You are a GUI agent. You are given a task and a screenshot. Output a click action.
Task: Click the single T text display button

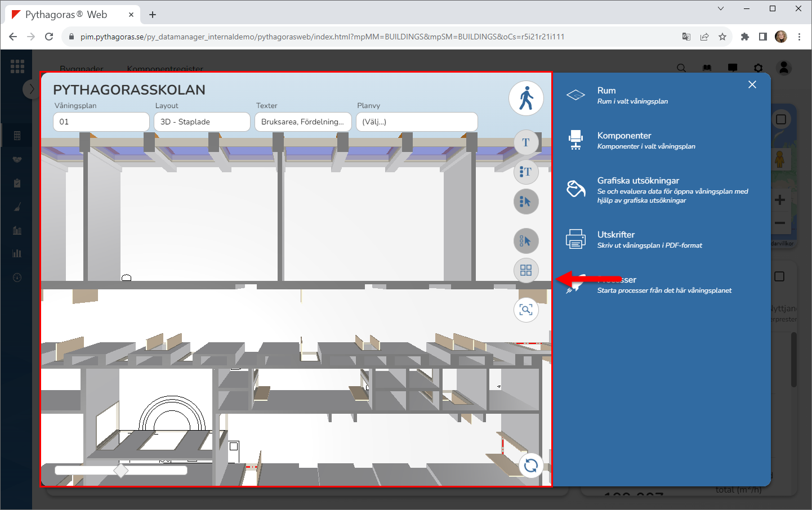526,142
